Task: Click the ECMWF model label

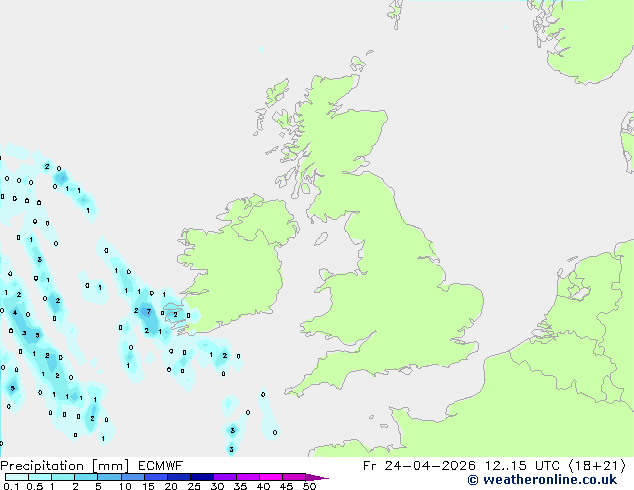Action: point(161,466)
